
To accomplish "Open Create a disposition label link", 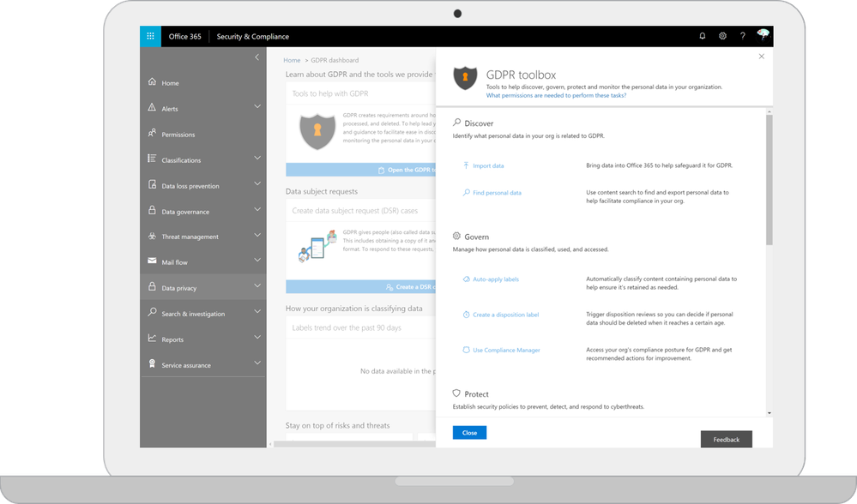I will (505, 315).
